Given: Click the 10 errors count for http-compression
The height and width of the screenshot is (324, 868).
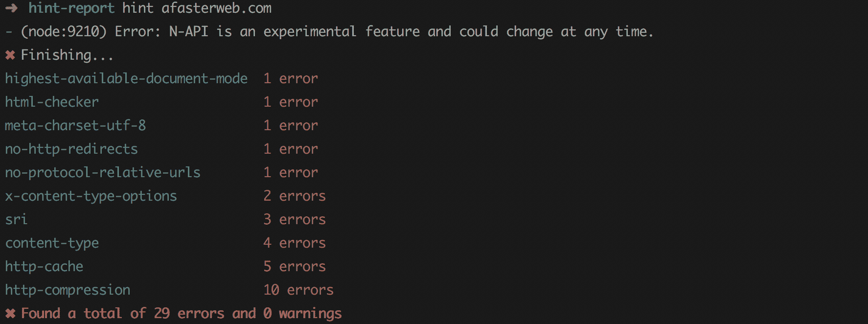Looking at the screenshot, I should point(298,290).
